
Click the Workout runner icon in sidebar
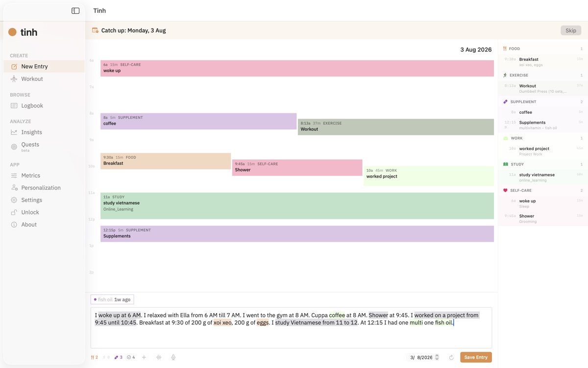(x=14, y=79)
